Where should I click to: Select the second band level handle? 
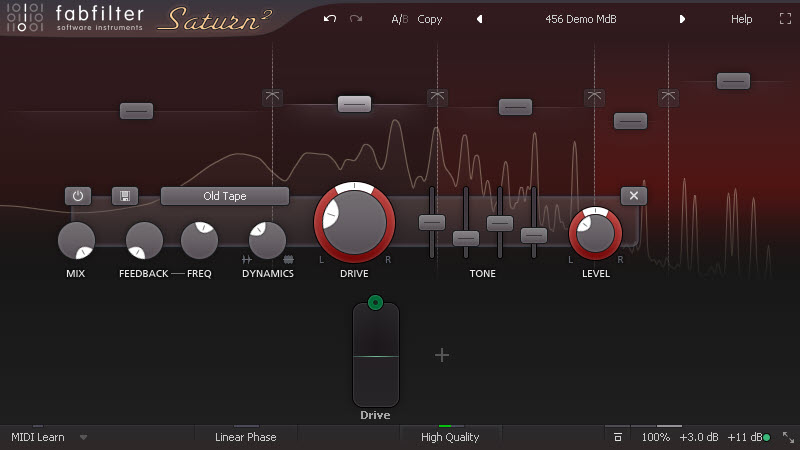point(355,104)
